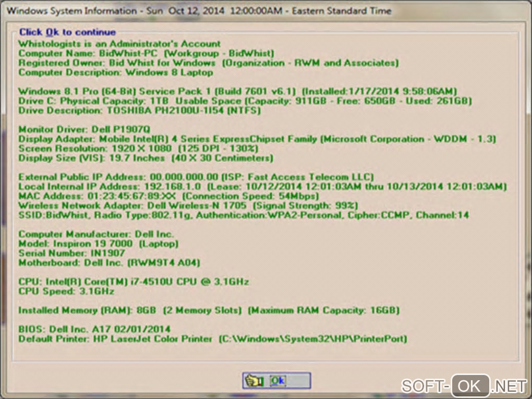Viewport: 532px width, 399px height.
Task: Select the Wireless Network Adapter line
Action: (x=188, y=205)
